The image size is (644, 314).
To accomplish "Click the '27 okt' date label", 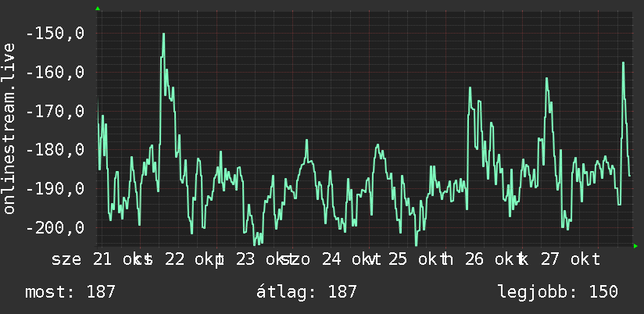I will click(570, 259).
